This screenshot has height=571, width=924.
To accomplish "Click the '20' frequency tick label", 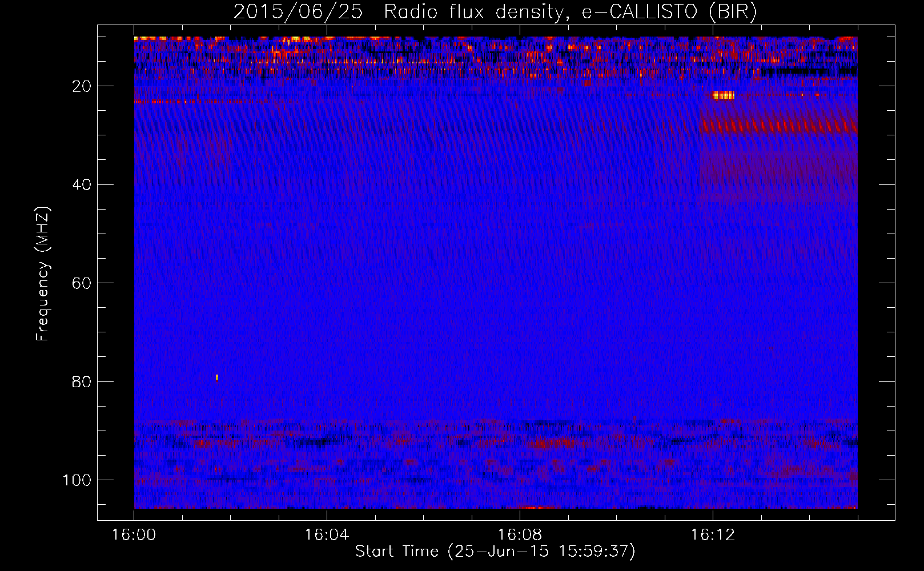I will pos(82,86).
